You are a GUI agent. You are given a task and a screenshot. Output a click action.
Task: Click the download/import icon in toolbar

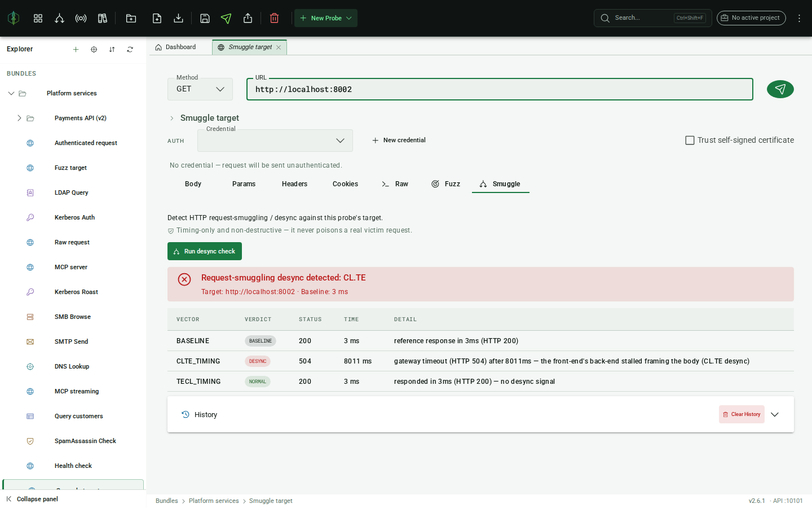coord(178,18)
